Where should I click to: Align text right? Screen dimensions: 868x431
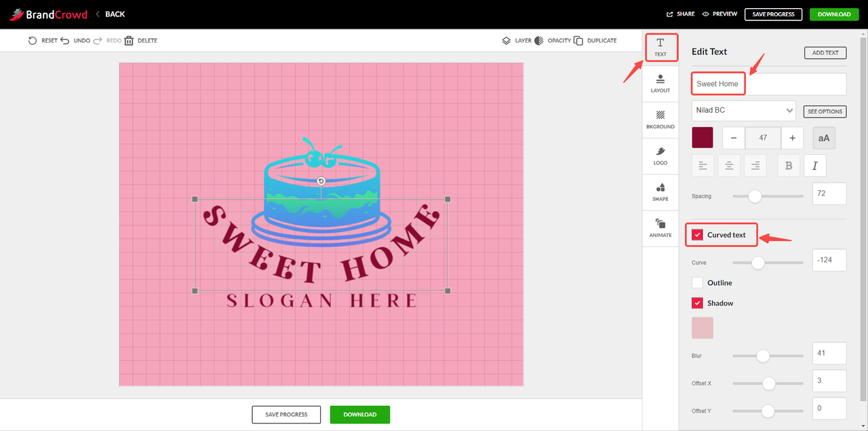755,166
